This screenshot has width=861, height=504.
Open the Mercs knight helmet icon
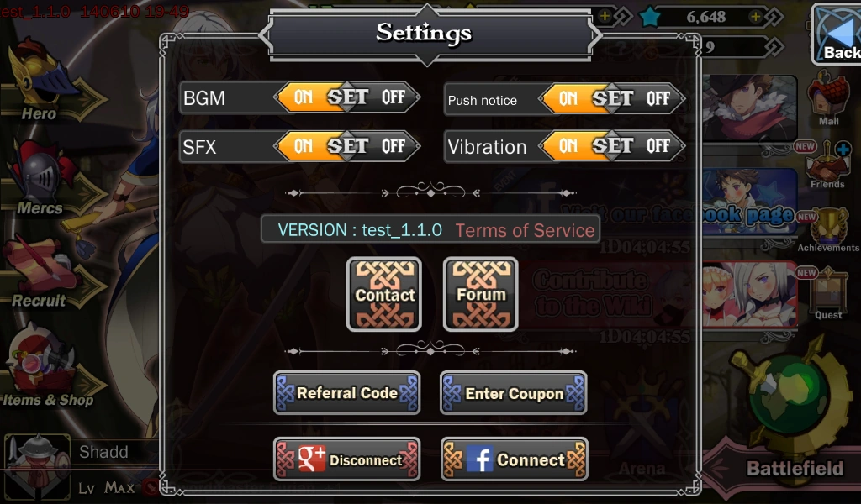(x=41, y=171)
